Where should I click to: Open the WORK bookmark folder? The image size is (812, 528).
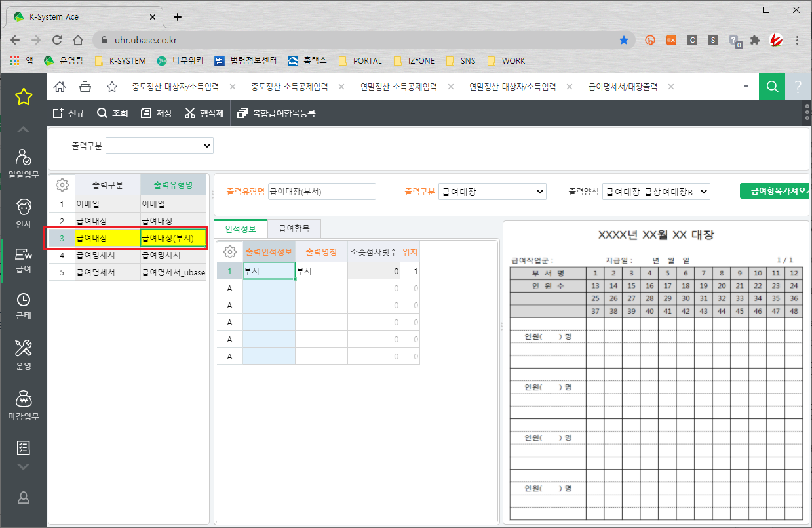[x=506, y=61]
